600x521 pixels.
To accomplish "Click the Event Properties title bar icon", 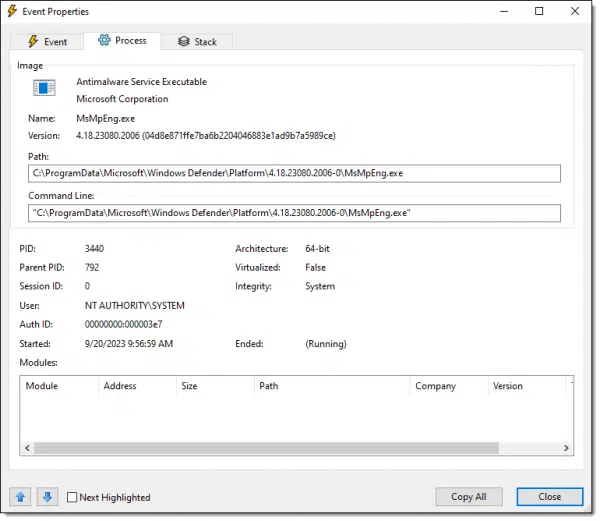I will click(x=12, y=11).
